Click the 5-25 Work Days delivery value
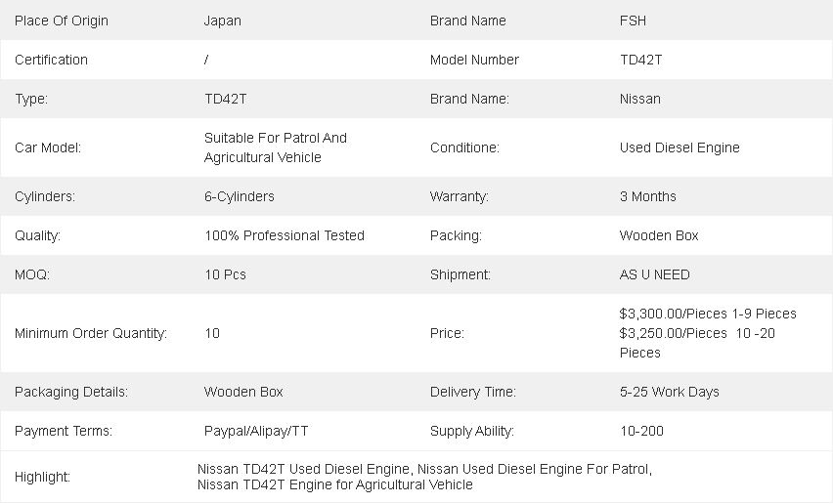 click(x=670, y=392)
